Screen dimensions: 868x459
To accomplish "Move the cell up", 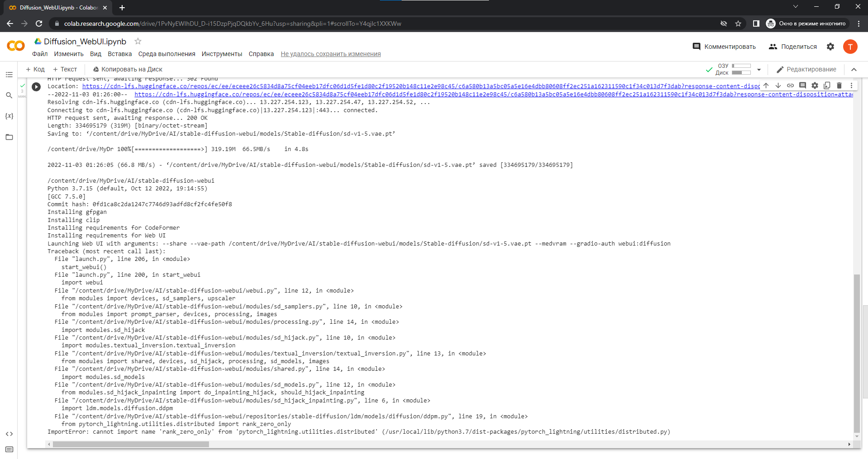I will (766, 85).
